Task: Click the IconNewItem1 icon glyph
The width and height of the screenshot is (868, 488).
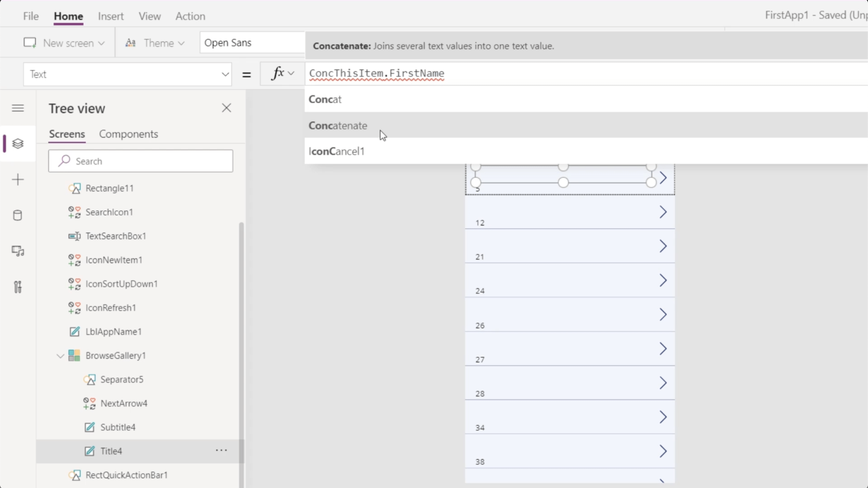Action: point(74,260)
